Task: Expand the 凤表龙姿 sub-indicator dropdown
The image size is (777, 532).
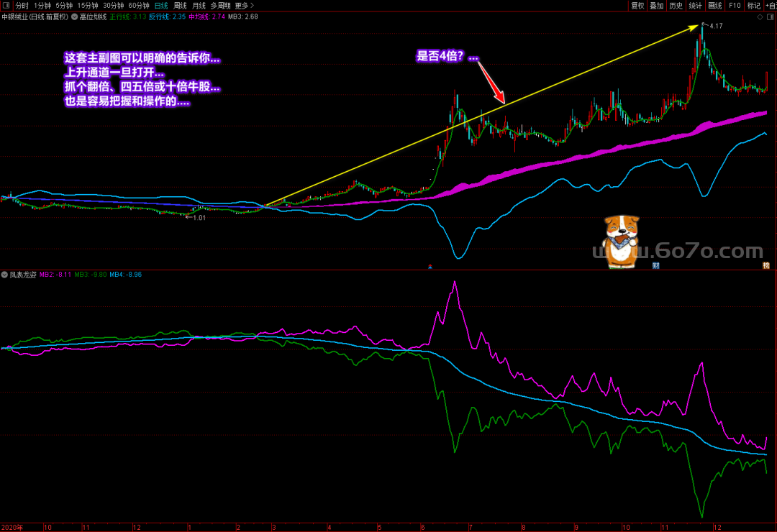Action: (4, 275)
